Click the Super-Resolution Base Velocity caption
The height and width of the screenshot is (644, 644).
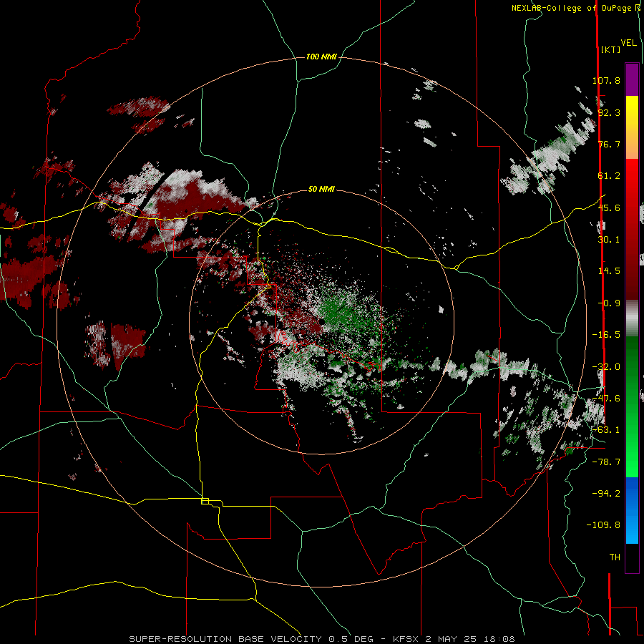tap(321, 639)
